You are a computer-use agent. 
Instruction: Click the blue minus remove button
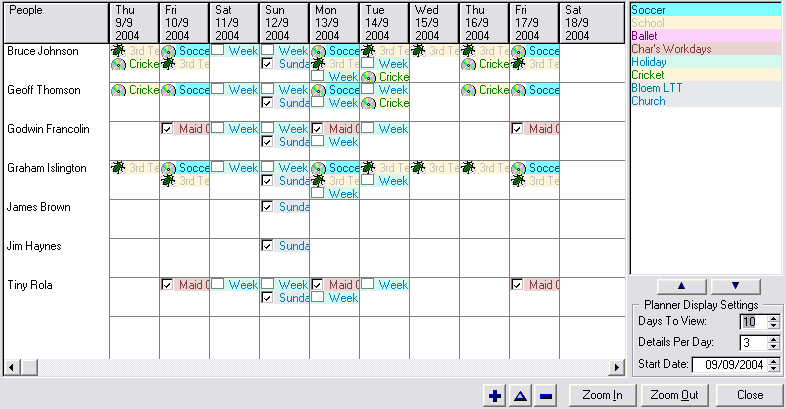pos(546,396)
